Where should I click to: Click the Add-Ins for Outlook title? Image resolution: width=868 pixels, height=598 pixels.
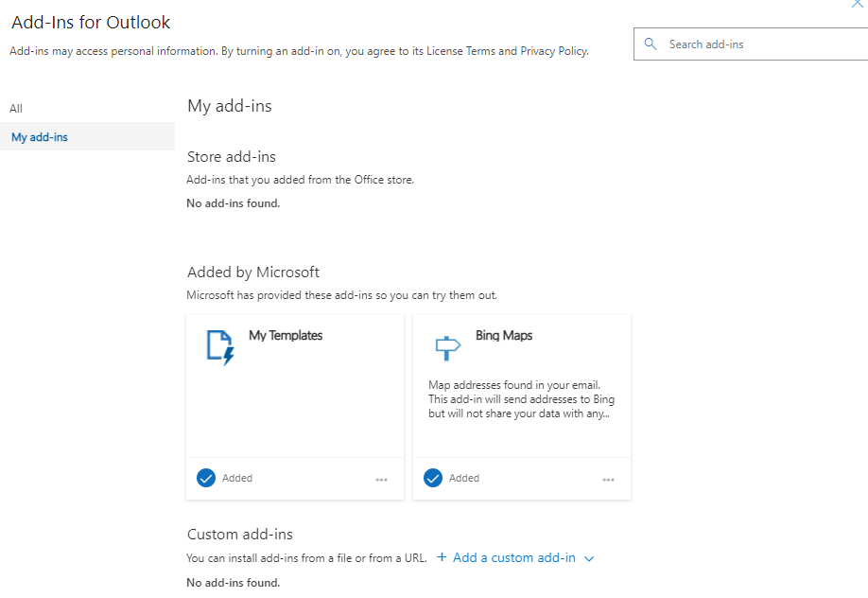[x=91, y=22]
